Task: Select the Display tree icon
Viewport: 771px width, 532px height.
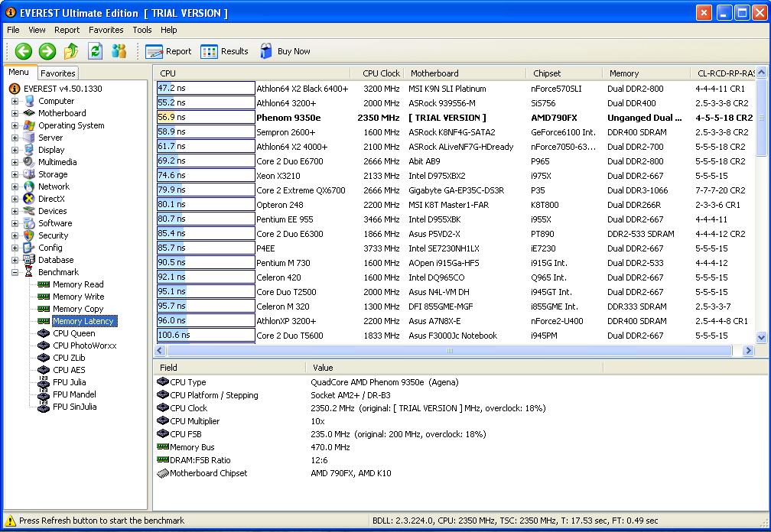Action: pos(30,150)
